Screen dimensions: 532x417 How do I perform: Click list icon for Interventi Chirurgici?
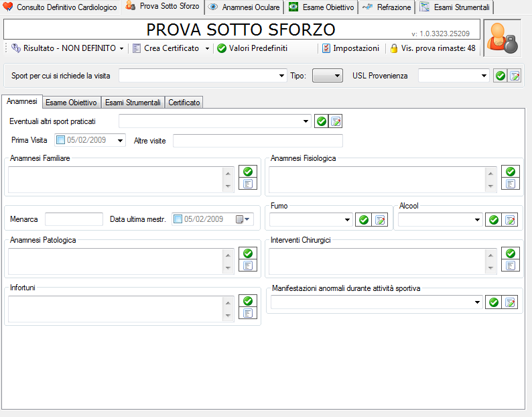pyautogui.click(x=511, y=265)
